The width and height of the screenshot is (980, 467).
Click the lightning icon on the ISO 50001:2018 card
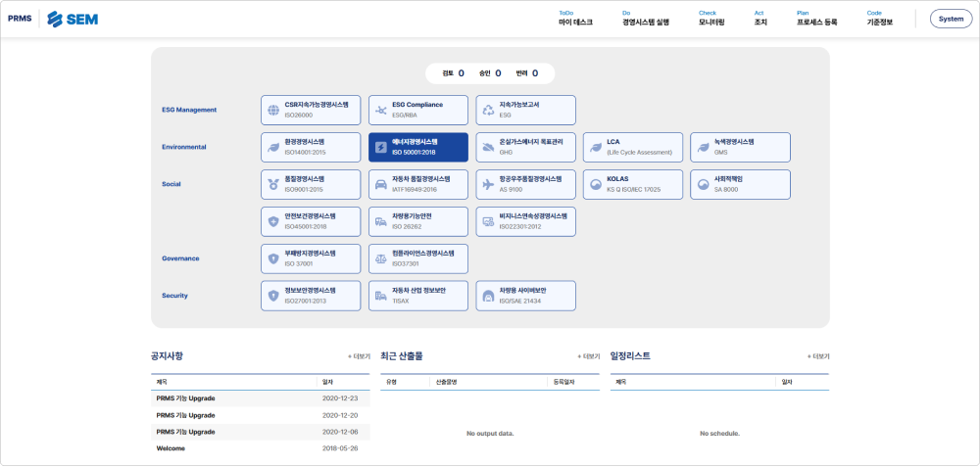[x=380, y=147]
